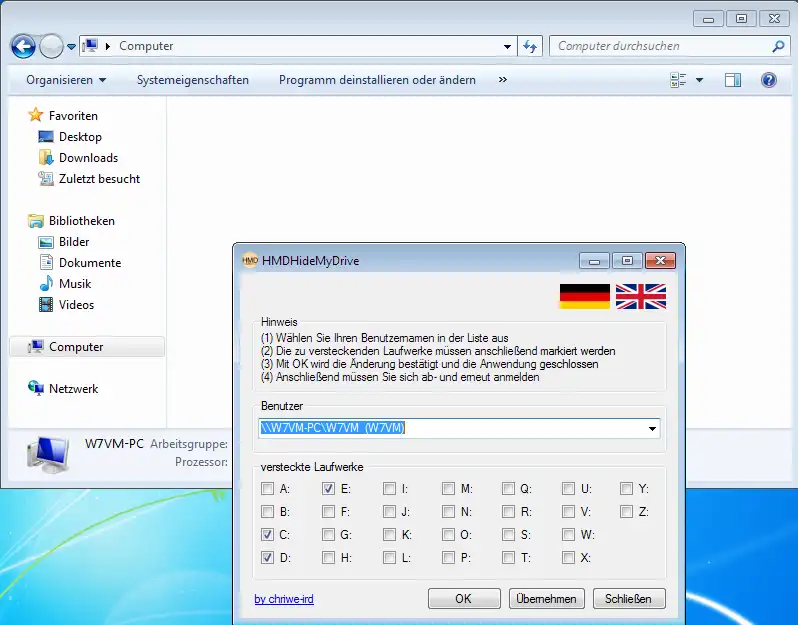The width and height of the screenshot is (798, 625).
Task: Click the Bibliotheken icon in sidebar
Action: point(36,220)
